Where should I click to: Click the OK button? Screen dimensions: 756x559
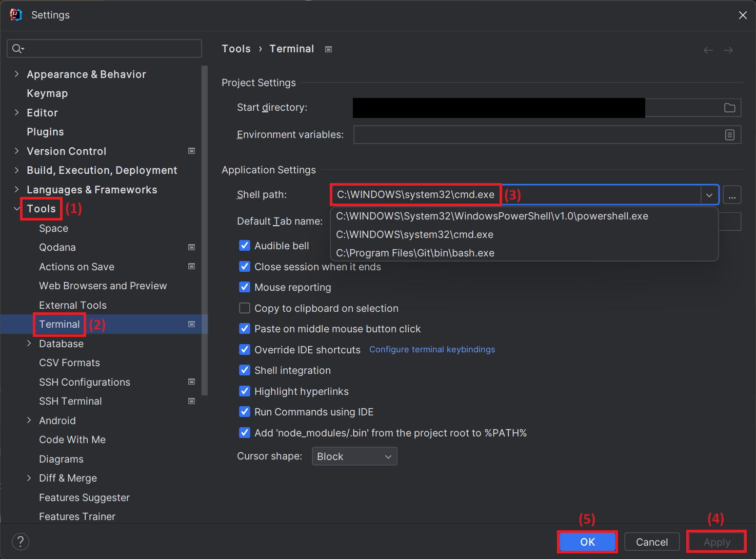[x=587, y=542]
